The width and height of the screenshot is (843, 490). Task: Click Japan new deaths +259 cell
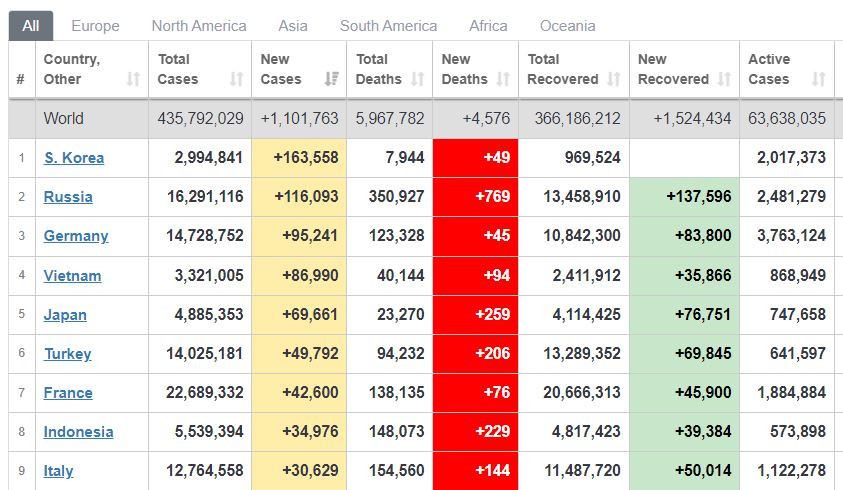coord(475,315)
